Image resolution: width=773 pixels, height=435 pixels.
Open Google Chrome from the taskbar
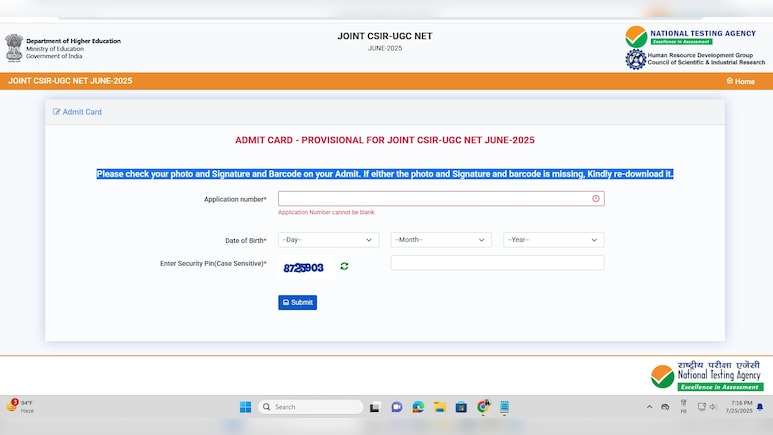click(x=483, y=406)
